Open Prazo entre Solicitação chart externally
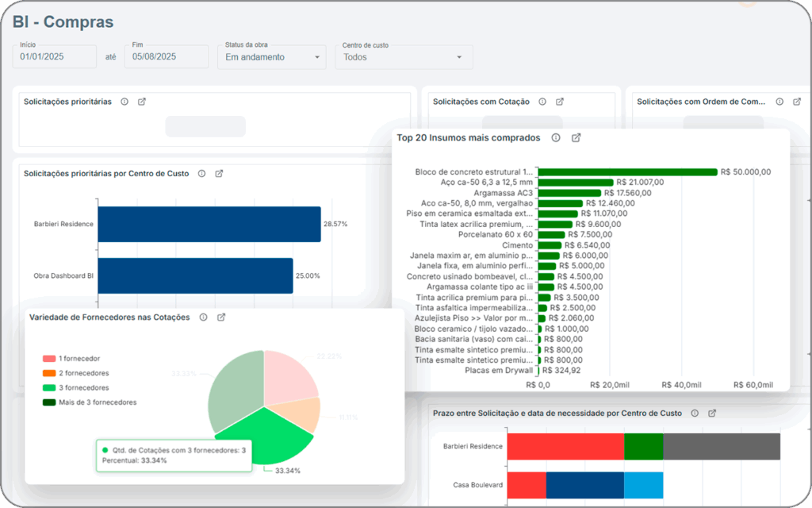The height and width of the screenshot is (508, 812). click(x=712, y=413)
